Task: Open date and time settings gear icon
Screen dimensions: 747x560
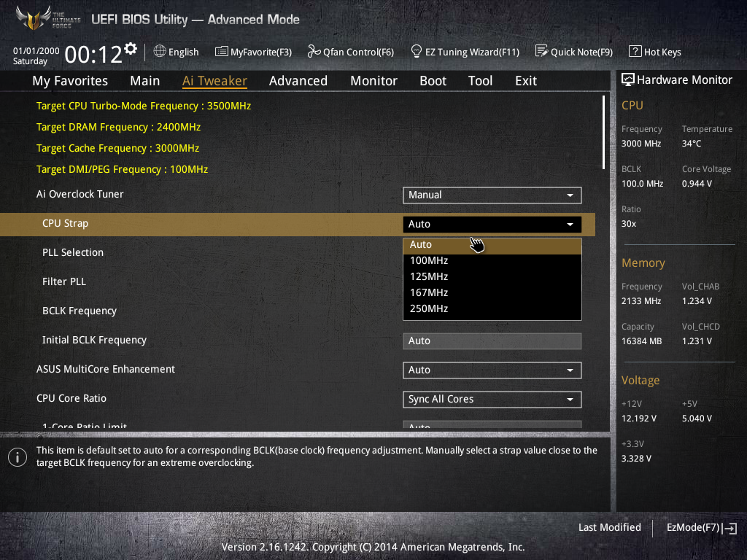Action: coord(130,49)
